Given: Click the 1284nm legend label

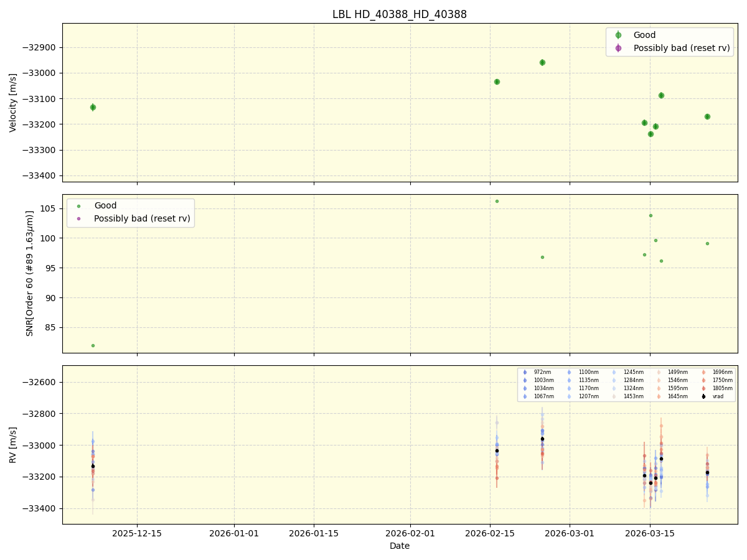Looking at the screenshot, I should coord(634,380).
